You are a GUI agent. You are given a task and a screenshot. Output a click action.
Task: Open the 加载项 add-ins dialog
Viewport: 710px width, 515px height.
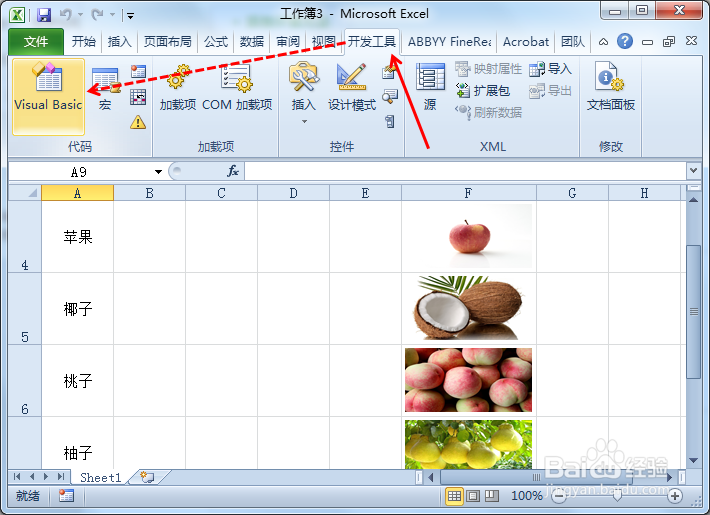tap(178, 89)
